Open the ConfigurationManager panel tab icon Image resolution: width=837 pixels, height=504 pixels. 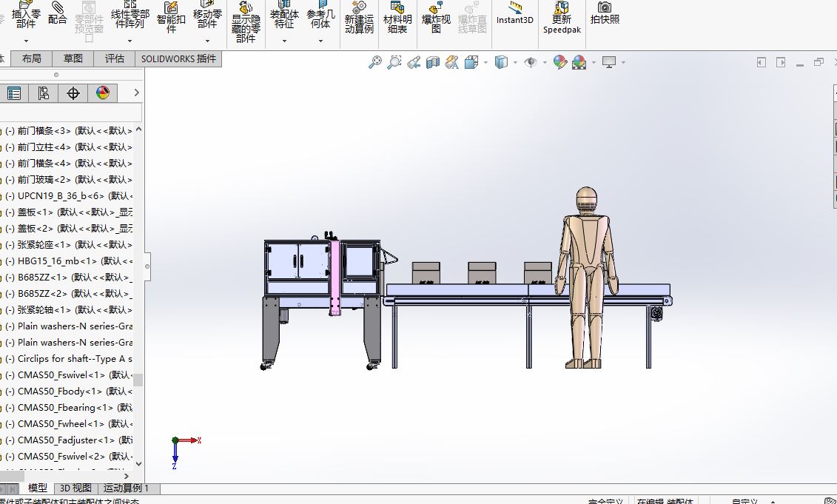click(x=43, y=93)
